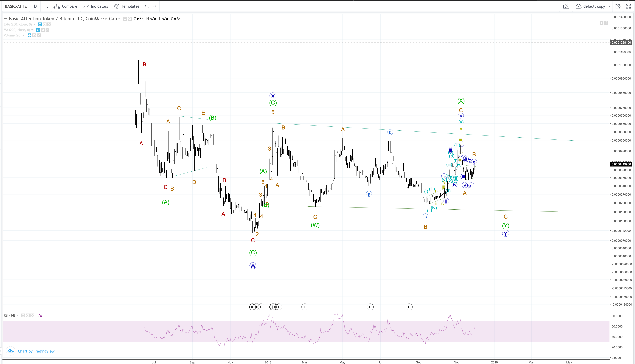The height and width of the screenshot is (364, 635).
Task: Remove the MA 200 indicator
Action: pos(47,30)
